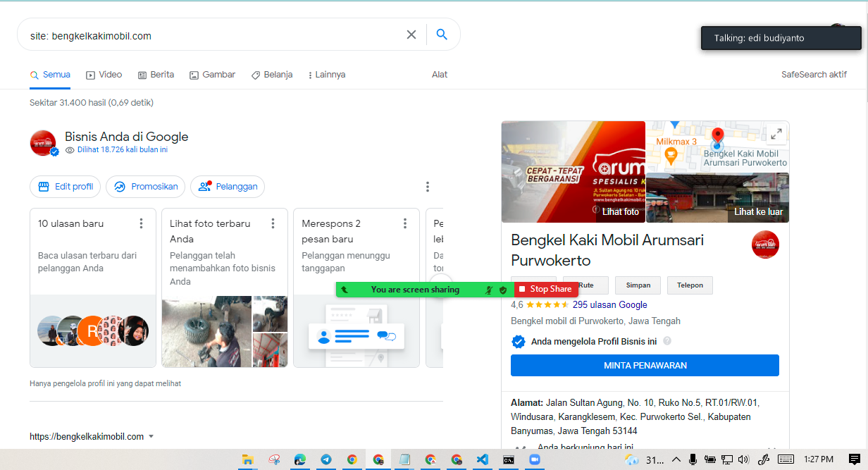Open the notification center icon
The width and height of the screenshot is (868, 470).
coord(855,459)
